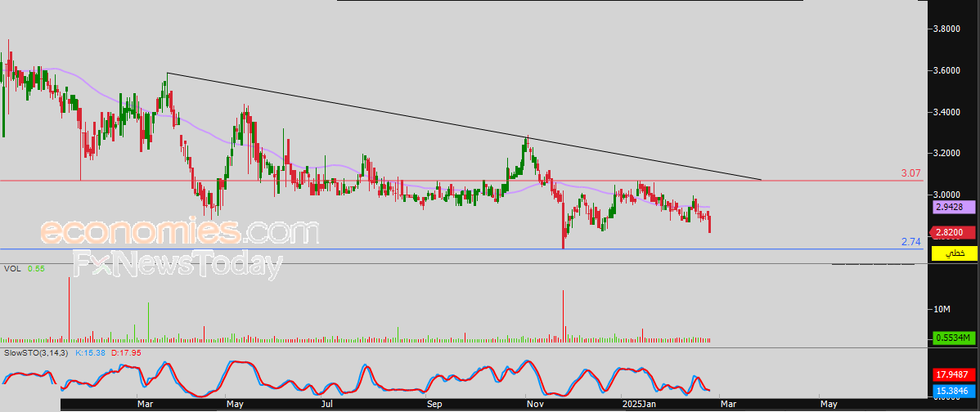The height and width of the screenshot is (412, 980).
Task: Click the 0.55 volume value
Action: (36, 268)
